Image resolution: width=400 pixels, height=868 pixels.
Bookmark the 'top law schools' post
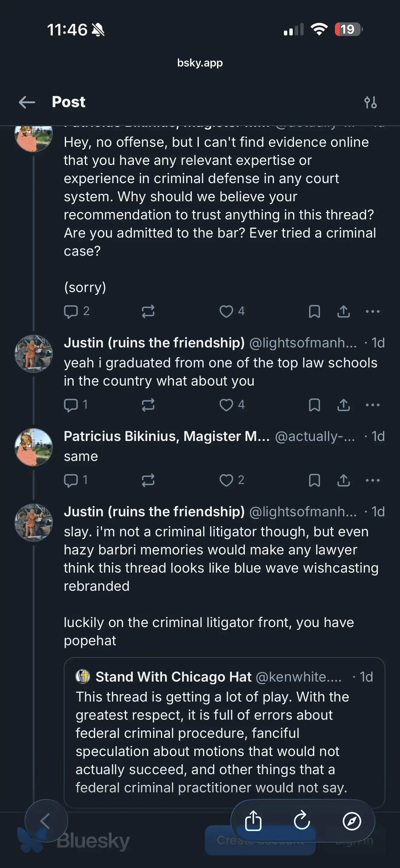[x=314, y=405]
